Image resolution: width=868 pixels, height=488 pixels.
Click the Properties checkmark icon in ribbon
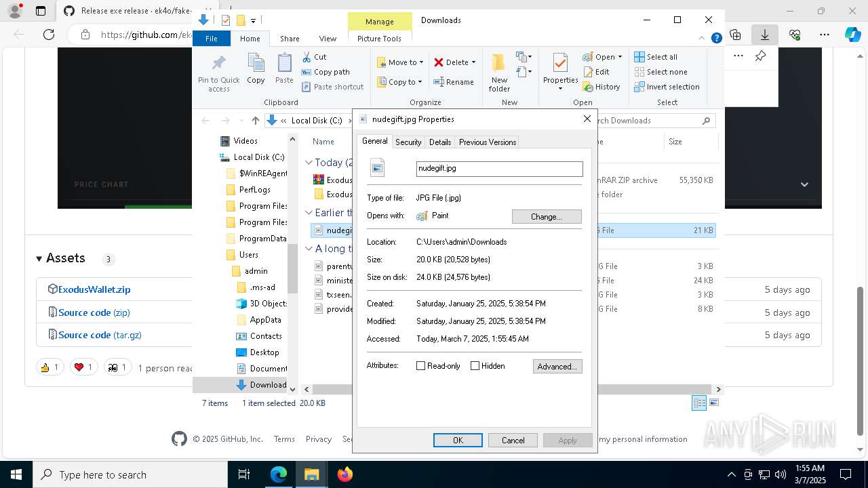coord(560,63)
